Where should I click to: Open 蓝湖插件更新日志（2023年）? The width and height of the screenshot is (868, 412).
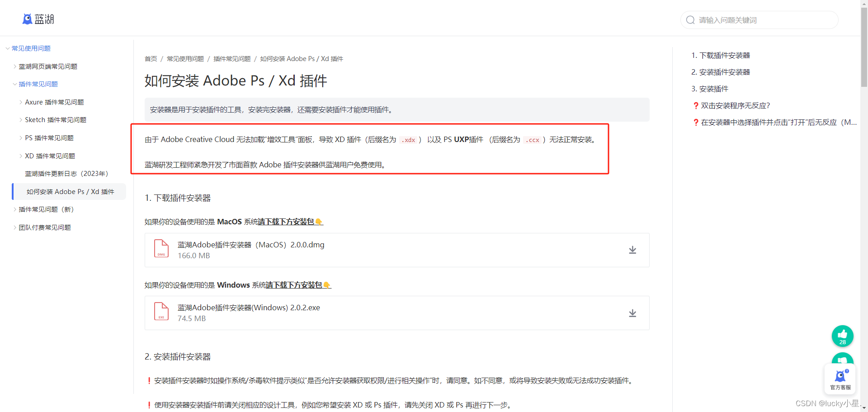(68, 174)
